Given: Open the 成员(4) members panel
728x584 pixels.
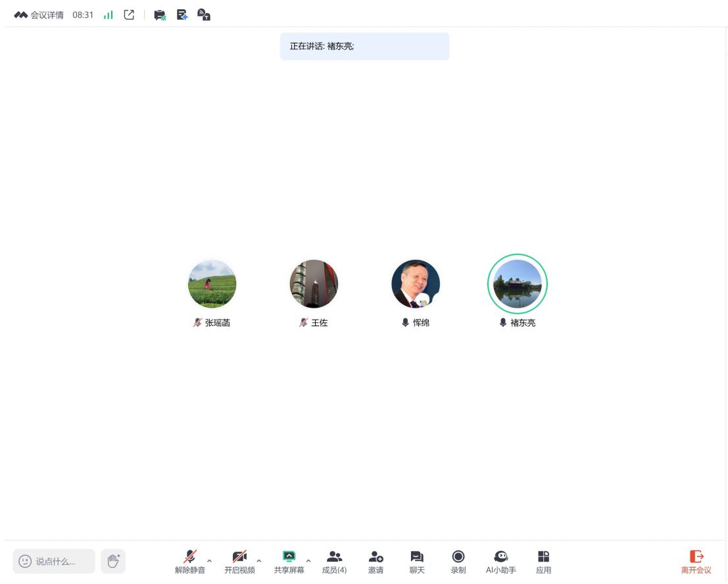Looking at the screenshot, I should point(334,562).
